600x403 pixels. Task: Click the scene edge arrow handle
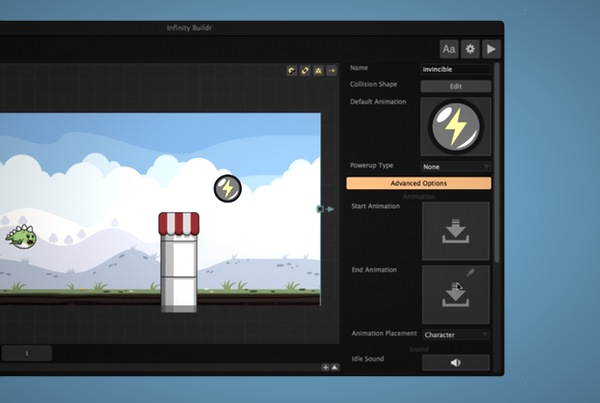pyautogui.click(x=326, y=209)
